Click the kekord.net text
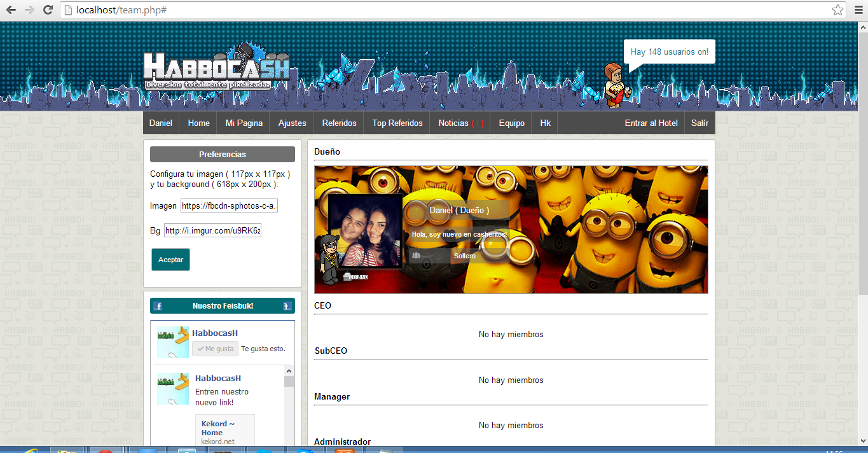The width and height of the screenshot is (868, 453). point(218,442)
